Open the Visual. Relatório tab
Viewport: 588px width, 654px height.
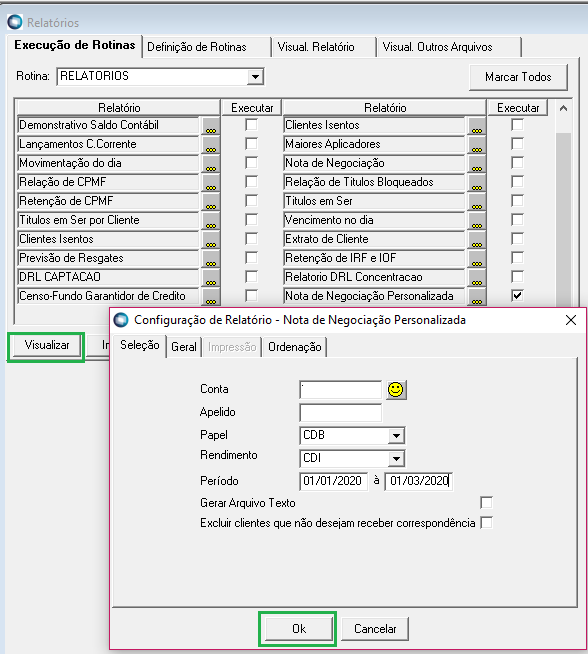[x=324, y=47]
